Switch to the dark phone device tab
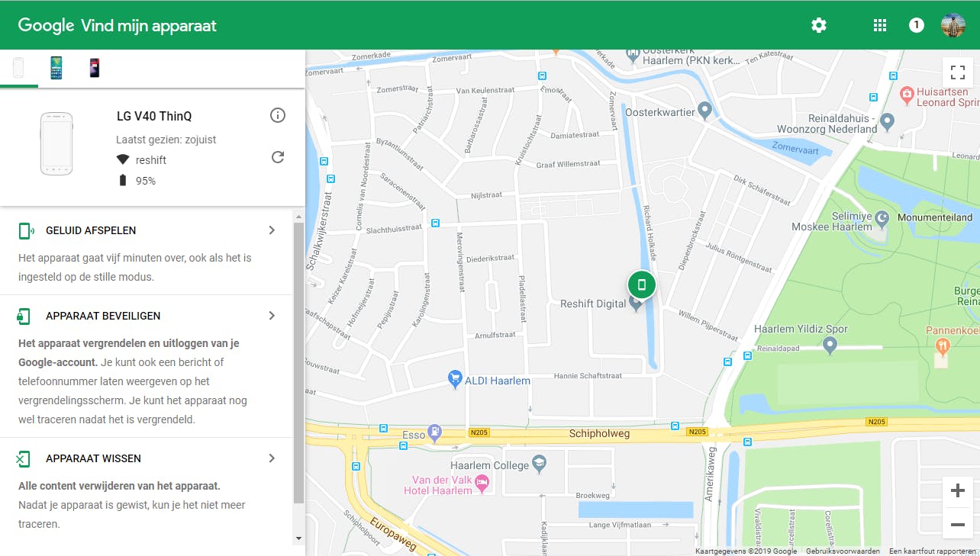 pyautogui.click(x=94, y=68)
